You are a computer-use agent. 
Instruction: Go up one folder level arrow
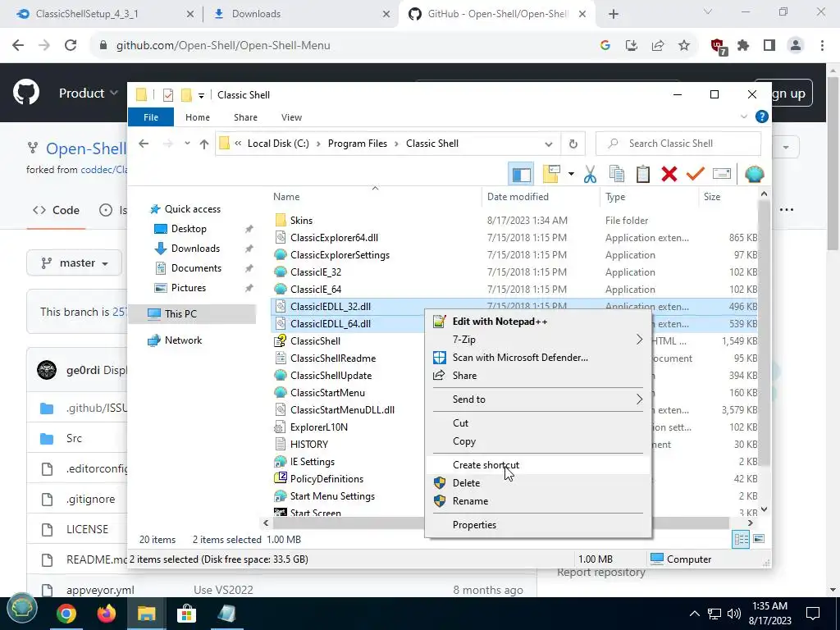coord(204,144)
